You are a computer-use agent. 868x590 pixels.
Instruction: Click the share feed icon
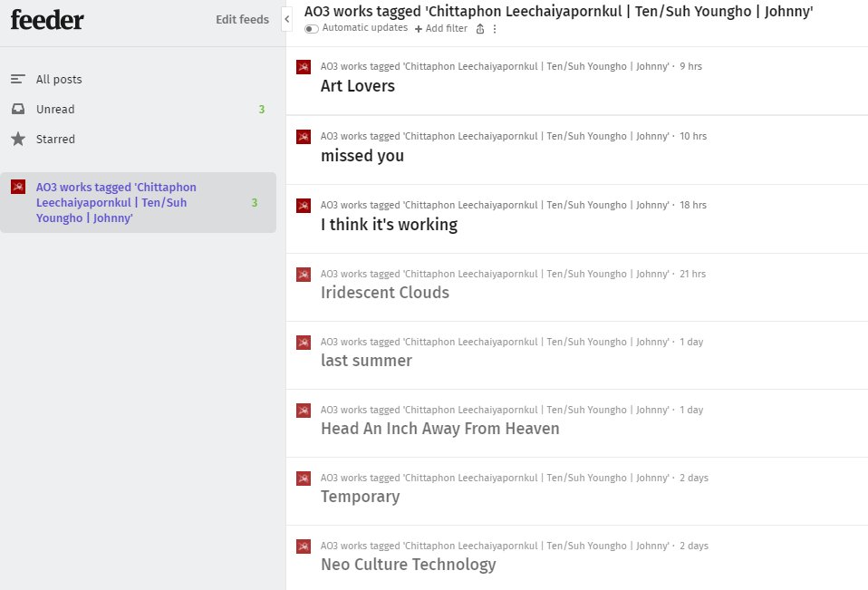point(480,29)
